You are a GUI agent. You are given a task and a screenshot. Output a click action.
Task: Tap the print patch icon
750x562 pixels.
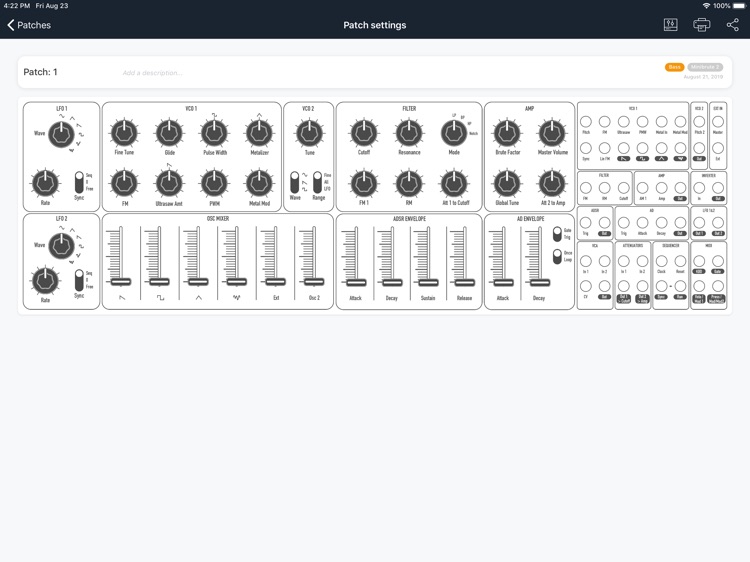(x=701, y=25)
